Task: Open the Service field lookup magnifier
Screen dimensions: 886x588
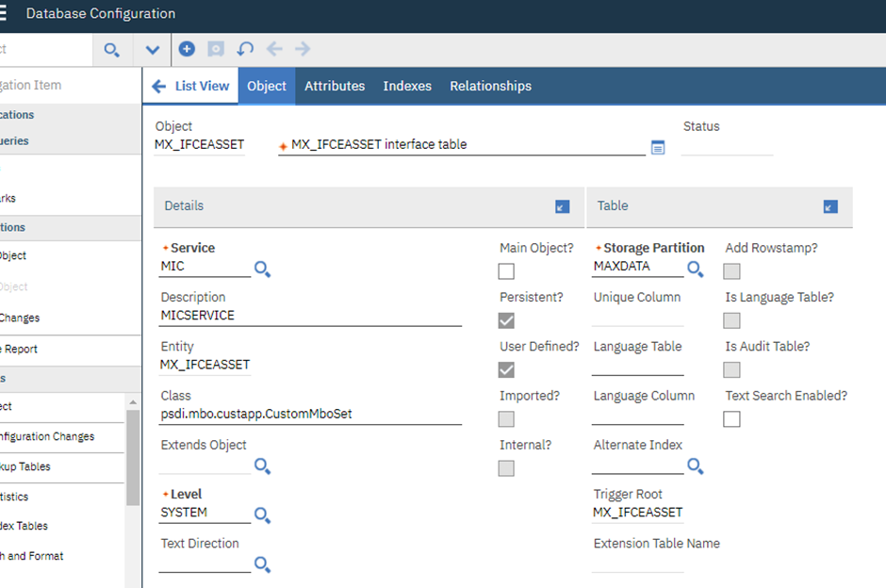Action: point(262,270)
